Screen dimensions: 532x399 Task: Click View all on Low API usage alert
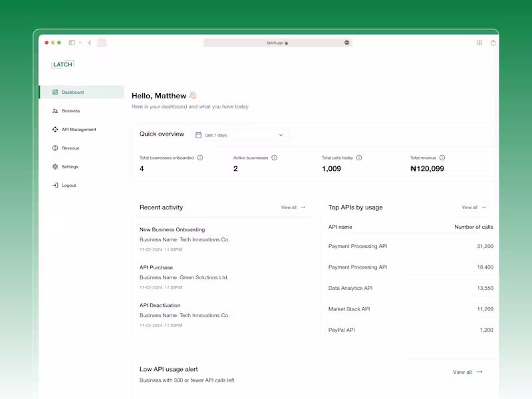point(464,372)
